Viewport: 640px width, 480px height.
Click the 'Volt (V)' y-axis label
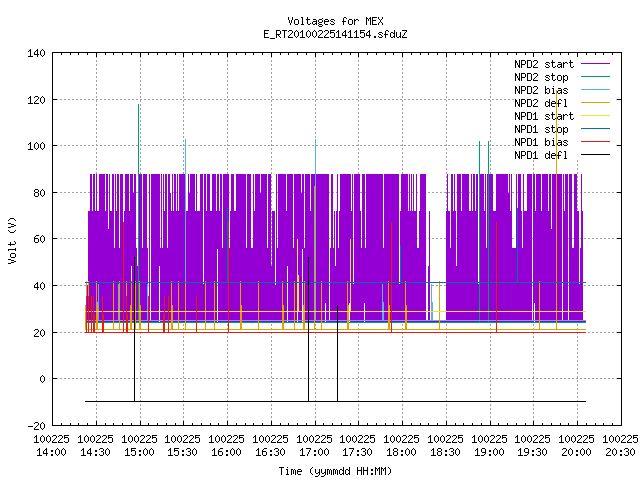(13, 240)
